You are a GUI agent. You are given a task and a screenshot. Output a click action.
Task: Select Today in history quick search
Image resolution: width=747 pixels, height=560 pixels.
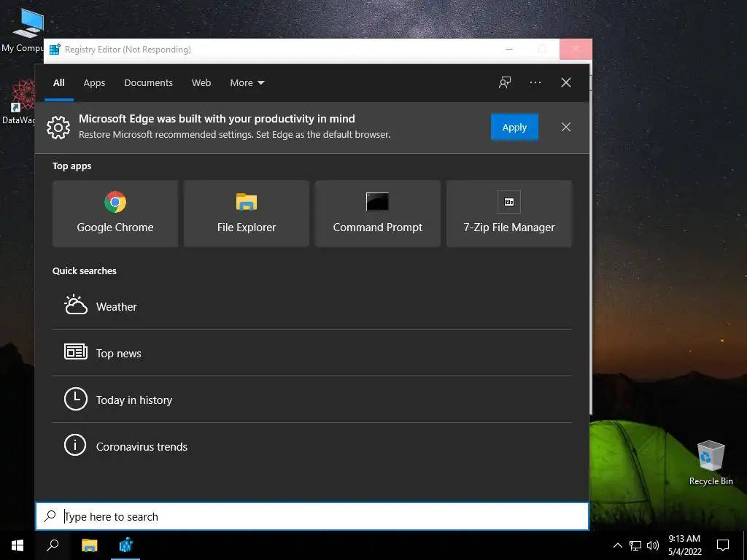[x=312, y=400]
